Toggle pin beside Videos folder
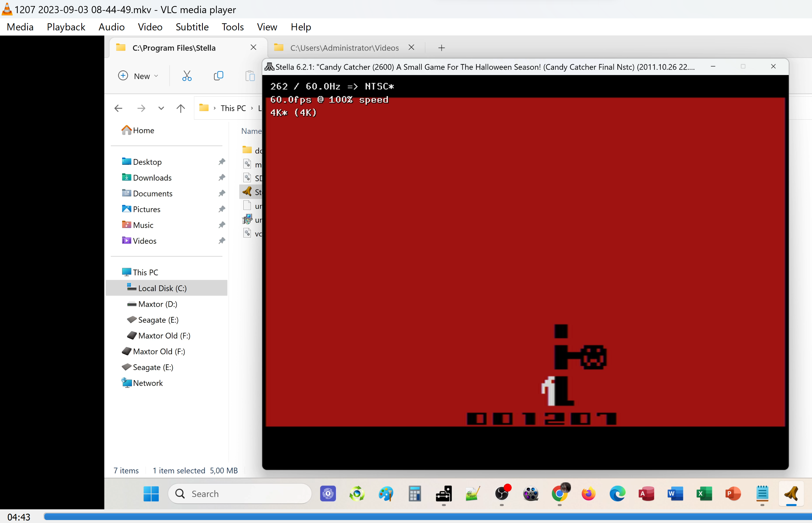 click(222, 241)
